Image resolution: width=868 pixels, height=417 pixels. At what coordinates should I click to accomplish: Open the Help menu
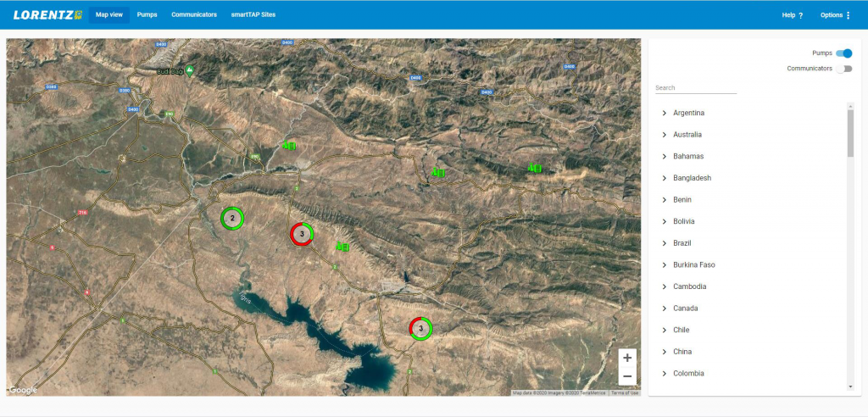click(x=793, y=15)
